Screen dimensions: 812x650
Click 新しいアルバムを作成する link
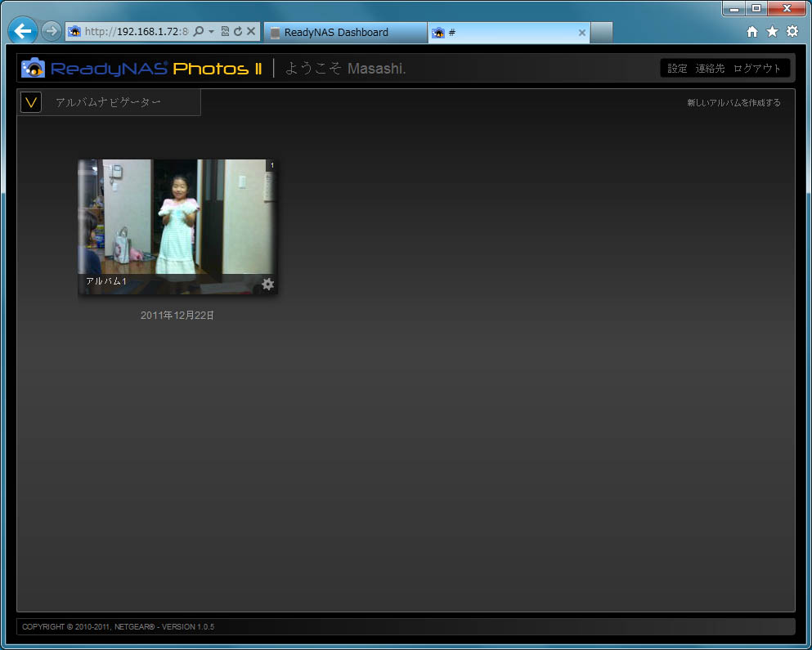733,103
